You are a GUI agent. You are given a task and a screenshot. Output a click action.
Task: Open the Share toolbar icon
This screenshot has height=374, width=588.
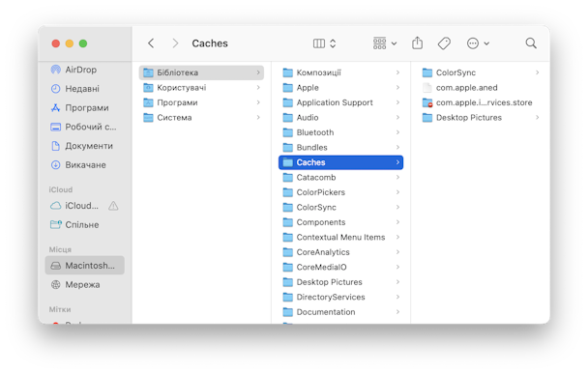pyautogui.click(x=417, y=43)
